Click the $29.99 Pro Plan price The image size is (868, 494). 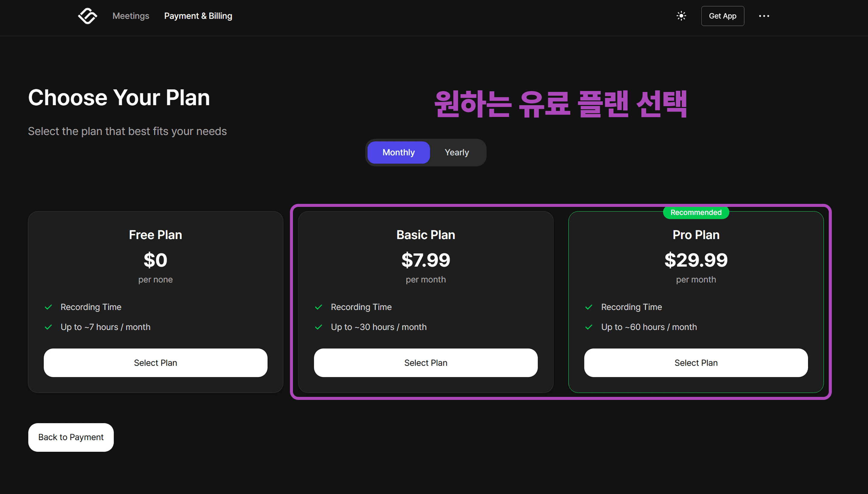pos(696,260)
